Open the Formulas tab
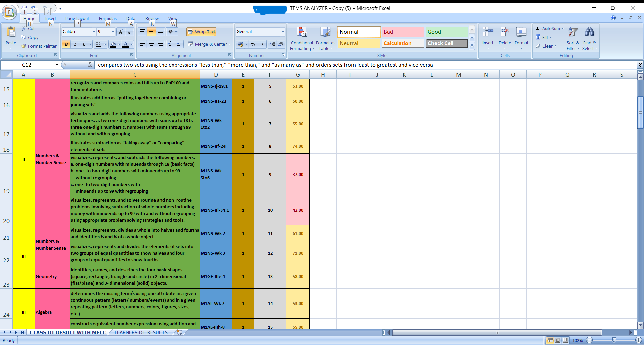This screenshot has height=345, width=644. (108, 19)
